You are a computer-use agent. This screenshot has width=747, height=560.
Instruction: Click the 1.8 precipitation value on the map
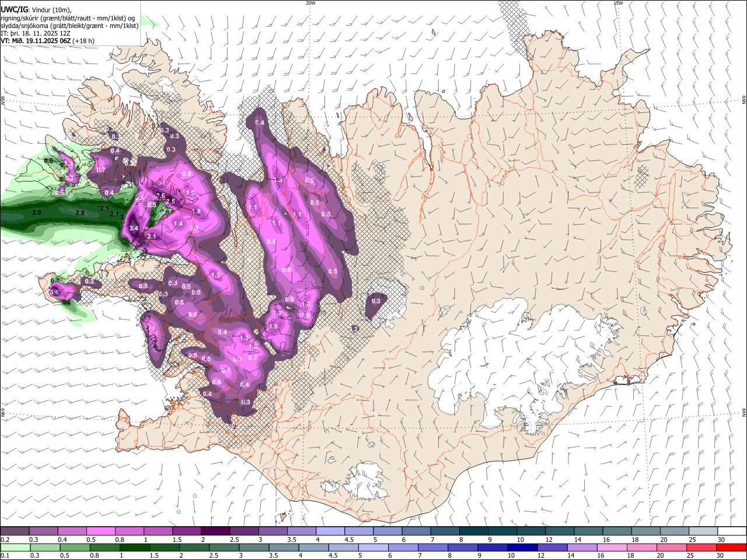point(196,212)
